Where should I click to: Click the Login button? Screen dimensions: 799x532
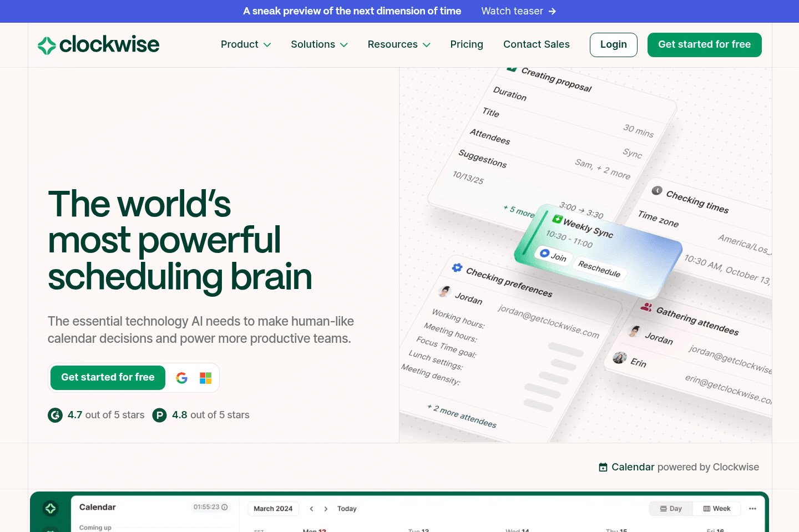pyautogui.click(x=613, y=44)
